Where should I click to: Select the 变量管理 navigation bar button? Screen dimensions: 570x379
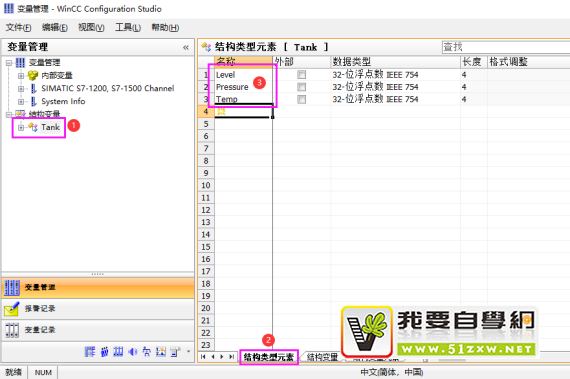point(97,287)
